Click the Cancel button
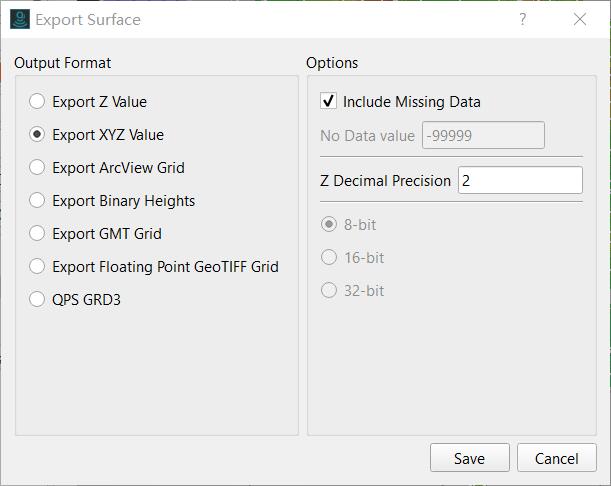 (x=556, y=458)
